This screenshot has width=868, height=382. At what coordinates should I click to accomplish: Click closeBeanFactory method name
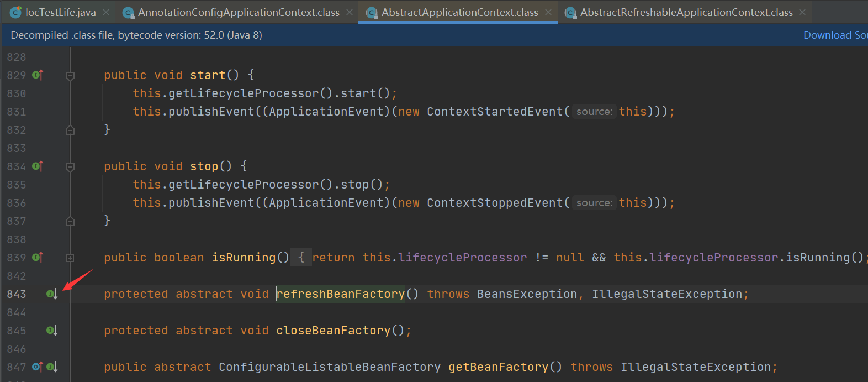334,330
